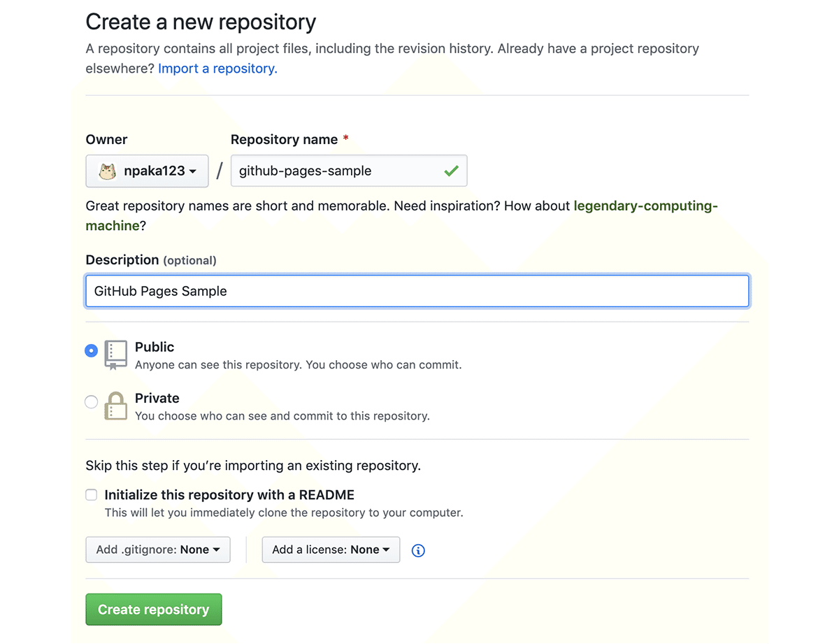The width and height of the screenshot is (839, 644).
Task: Click the npaka123 owner avatar icon
Action: point(107,171)
